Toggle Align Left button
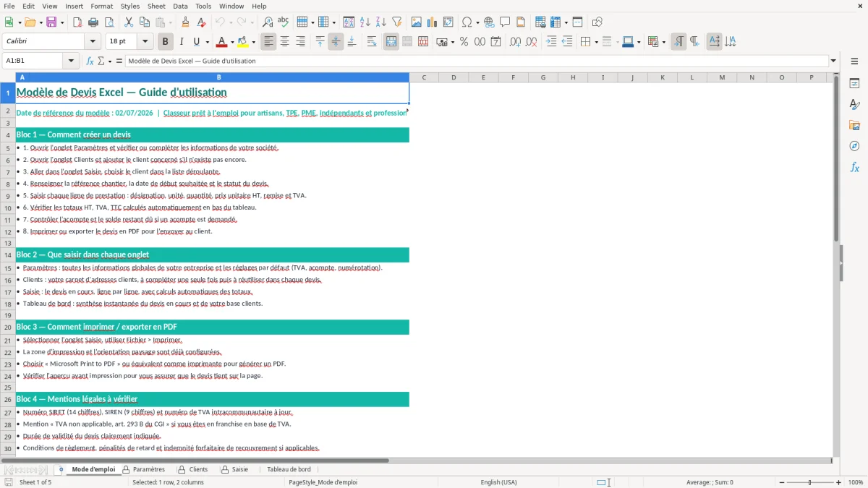 pos(268,42)
